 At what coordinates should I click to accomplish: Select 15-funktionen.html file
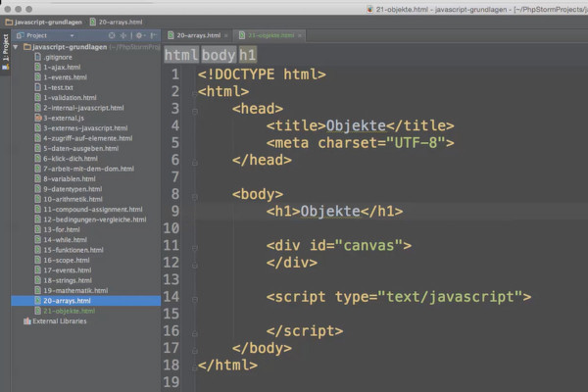point(73,250)
